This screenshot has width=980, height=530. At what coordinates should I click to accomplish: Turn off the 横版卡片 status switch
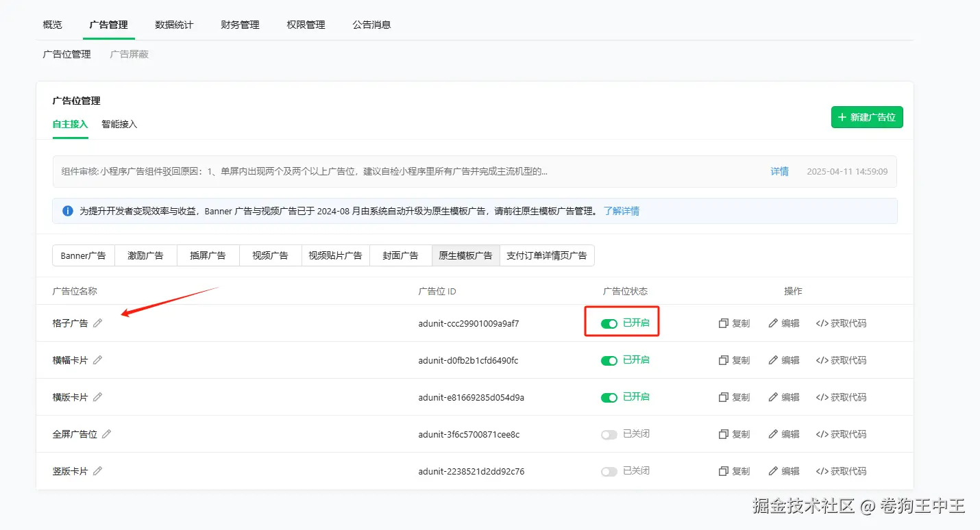pos(609,397)
